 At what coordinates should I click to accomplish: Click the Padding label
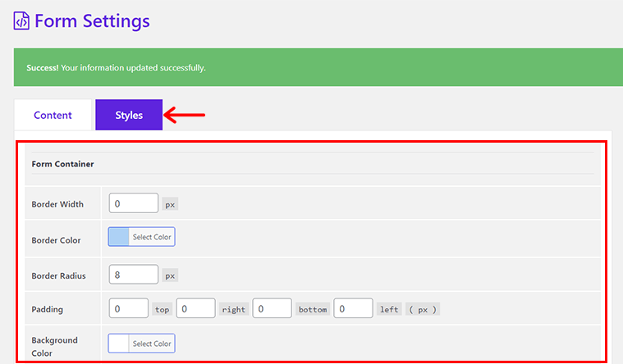coord(48,309)
